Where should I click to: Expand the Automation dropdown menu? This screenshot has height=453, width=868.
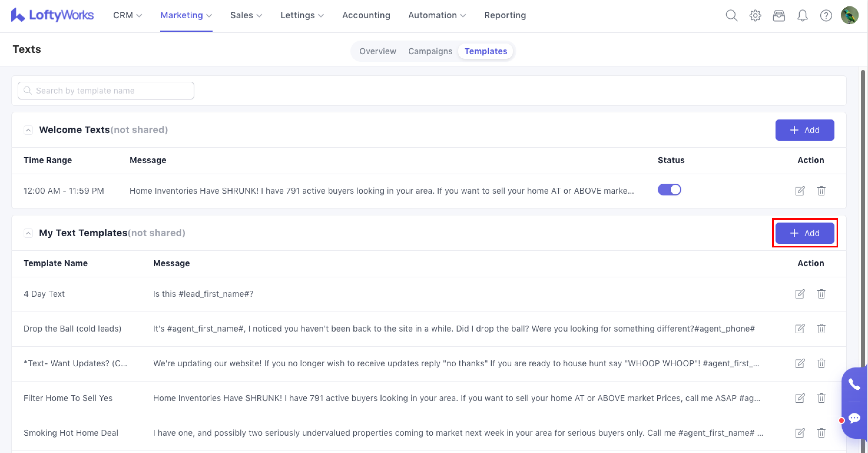click(437, 15)
